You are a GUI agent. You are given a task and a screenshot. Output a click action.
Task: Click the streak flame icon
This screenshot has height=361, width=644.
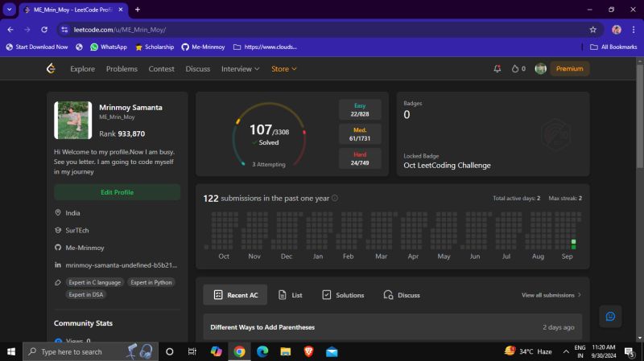pos(514,68)
